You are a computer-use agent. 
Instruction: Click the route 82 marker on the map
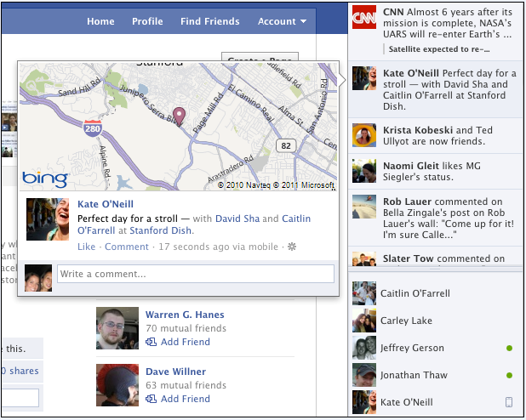coord(286,146)
